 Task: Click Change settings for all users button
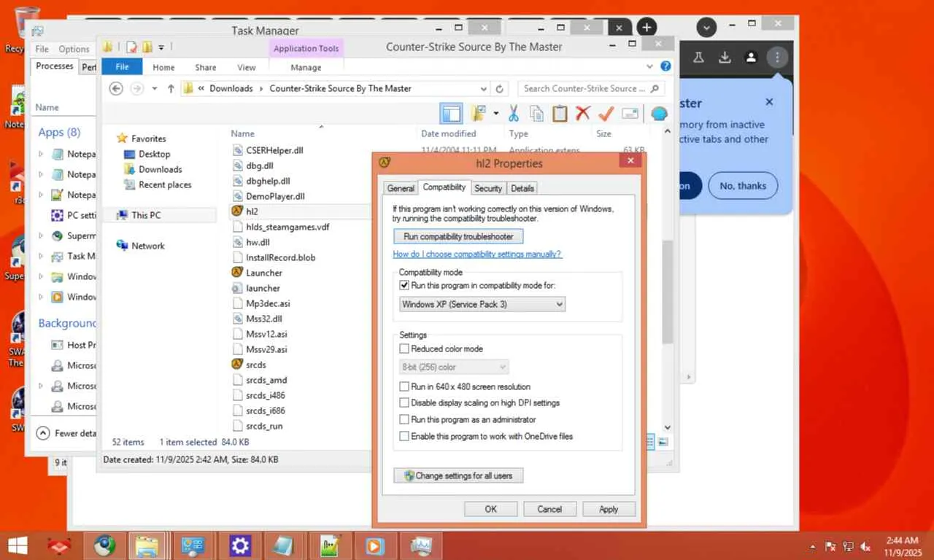click(x=458, y=475)
